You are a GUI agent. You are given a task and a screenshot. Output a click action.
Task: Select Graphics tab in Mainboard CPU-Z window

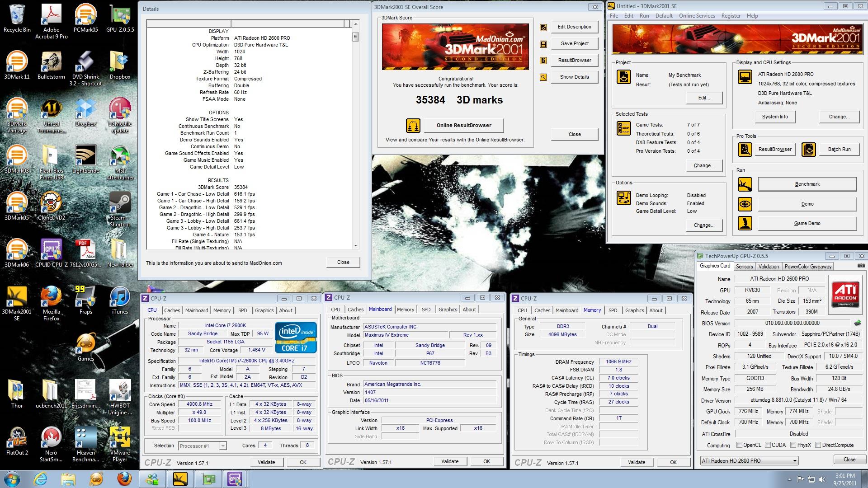tap(448, 310)
